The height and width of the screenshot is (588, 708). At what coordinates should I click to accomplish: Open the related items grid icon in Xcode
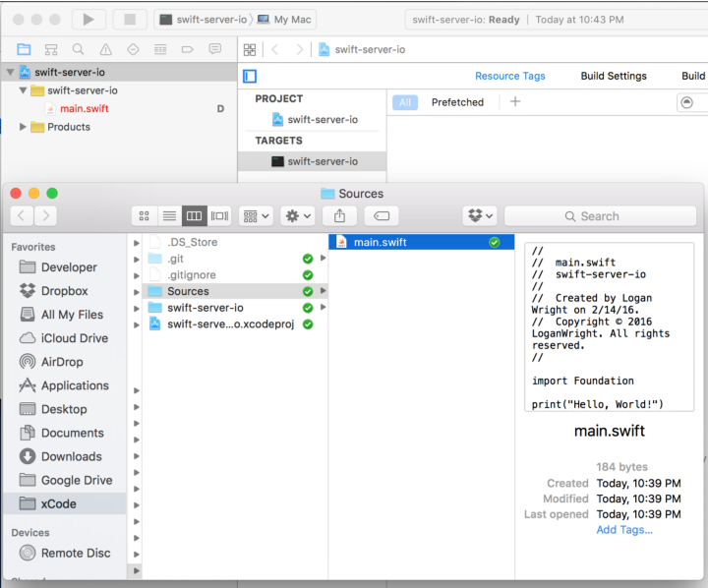tap(250, 50)
